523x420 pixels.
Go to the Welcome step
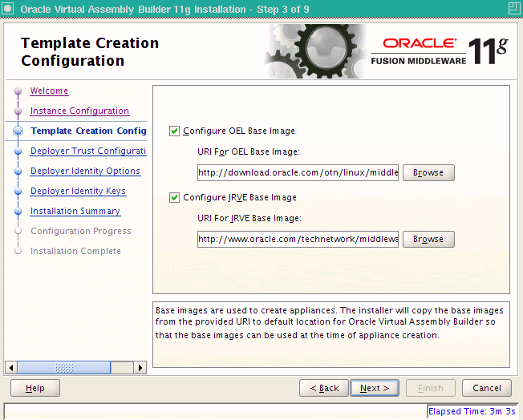tap(50, 91)
